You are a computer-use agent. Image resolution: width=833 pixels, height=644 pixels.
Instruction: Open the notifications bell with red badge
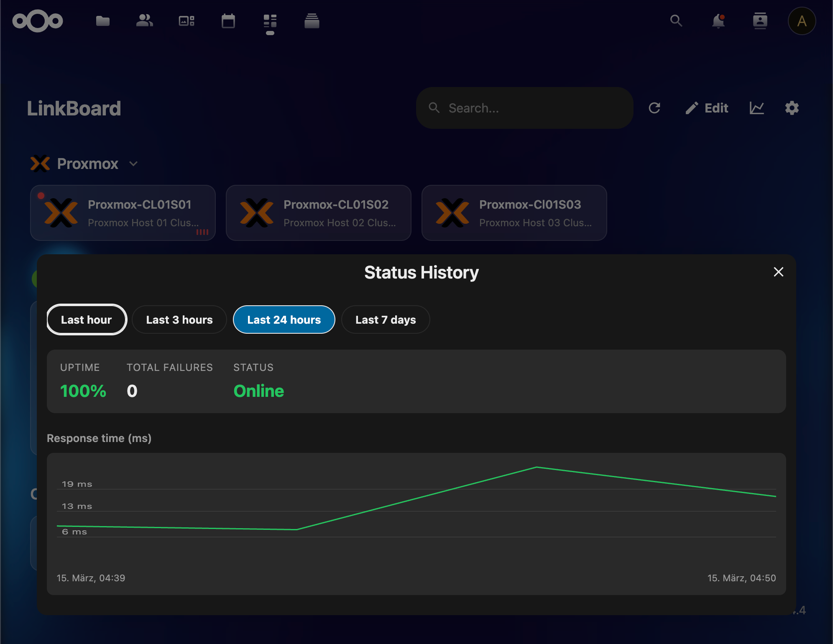point(718,20)
